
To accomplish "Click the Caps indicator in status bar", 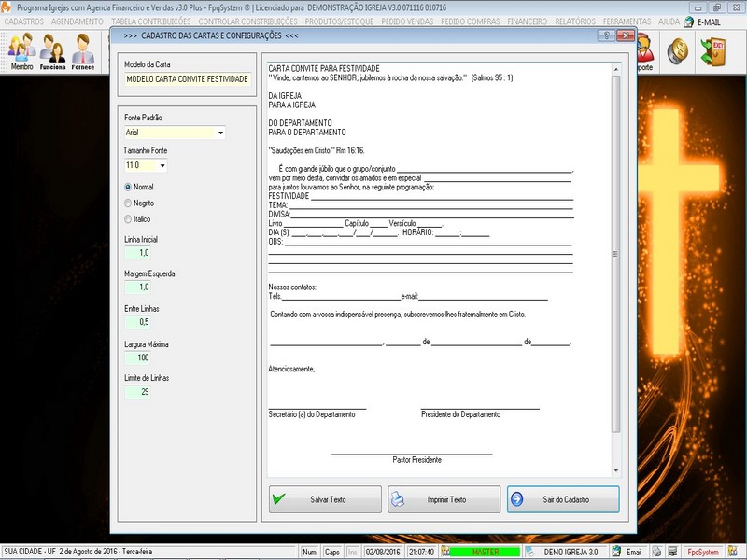I will (x=332, y=552).
